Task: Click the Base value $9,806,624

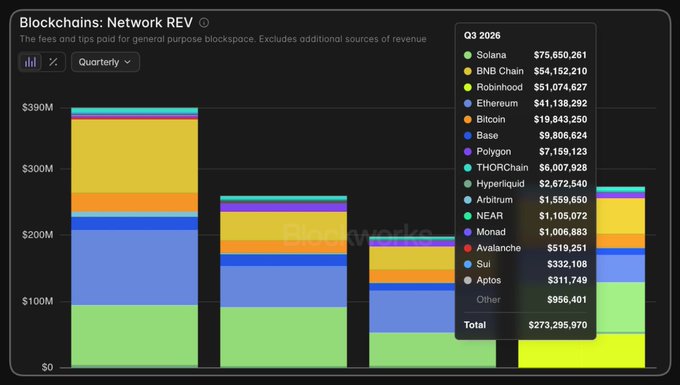Action: [x=563, y=135]
